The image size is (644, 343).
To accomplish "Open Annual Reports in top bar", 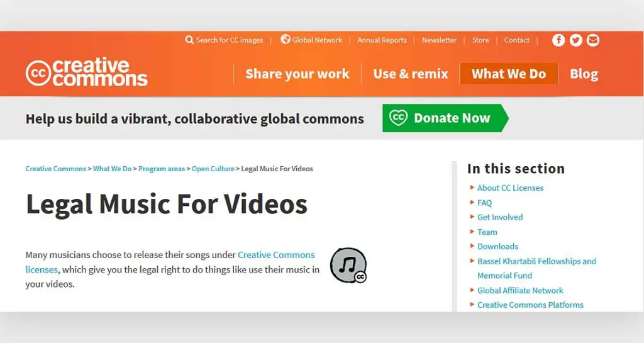I will tap(382, 40).
